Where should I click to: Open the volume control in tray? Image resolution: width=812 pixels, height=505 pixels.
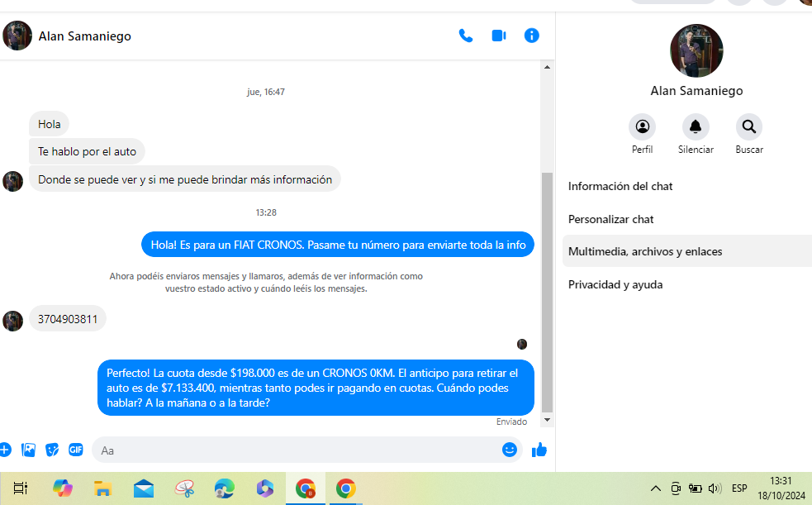(x=715, y=488)
